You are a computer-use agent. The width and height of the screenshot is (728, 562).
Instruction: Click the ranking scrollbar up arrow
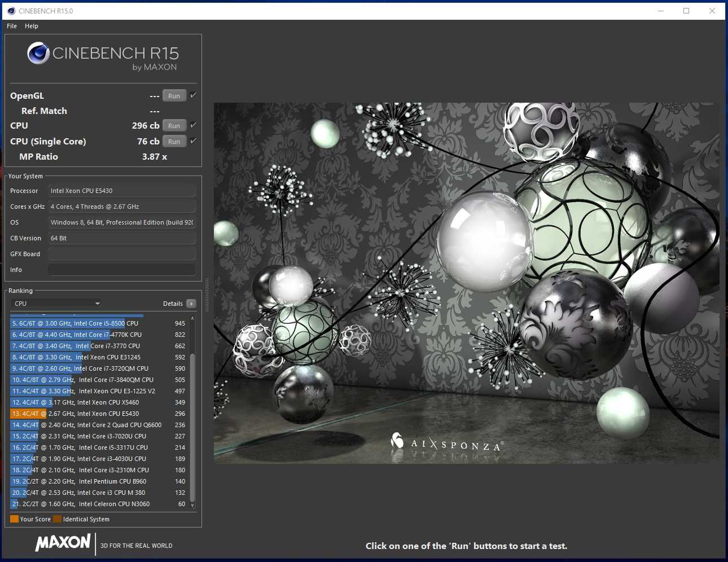click(x=192, y=318)
